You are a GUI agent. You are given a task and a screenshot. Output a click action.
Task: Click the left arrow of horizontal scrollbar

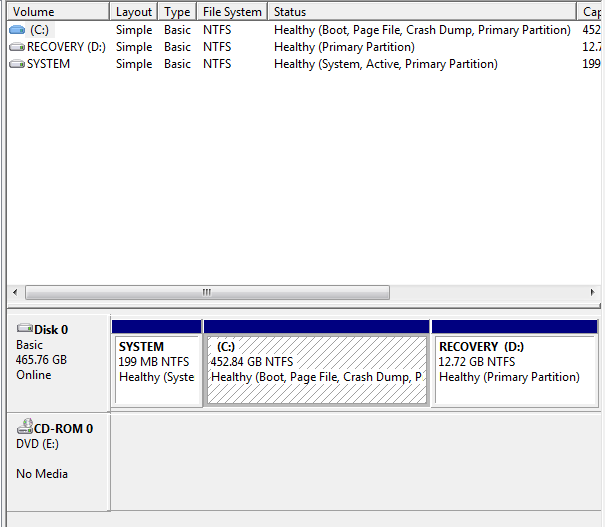(x=15, y=292)
